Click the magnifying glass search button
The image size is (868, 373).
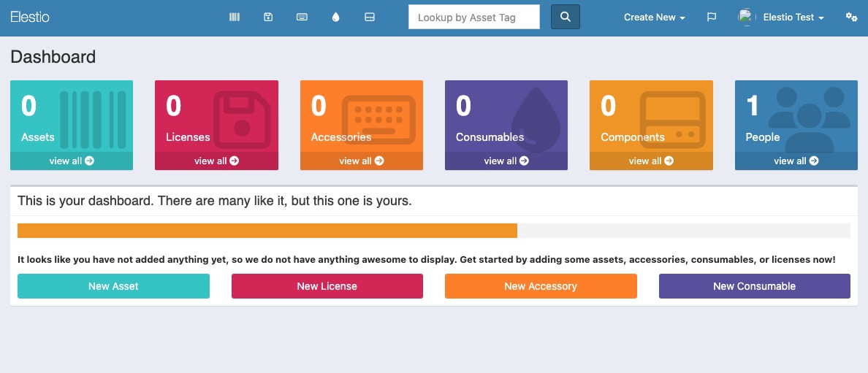[565, 17]
